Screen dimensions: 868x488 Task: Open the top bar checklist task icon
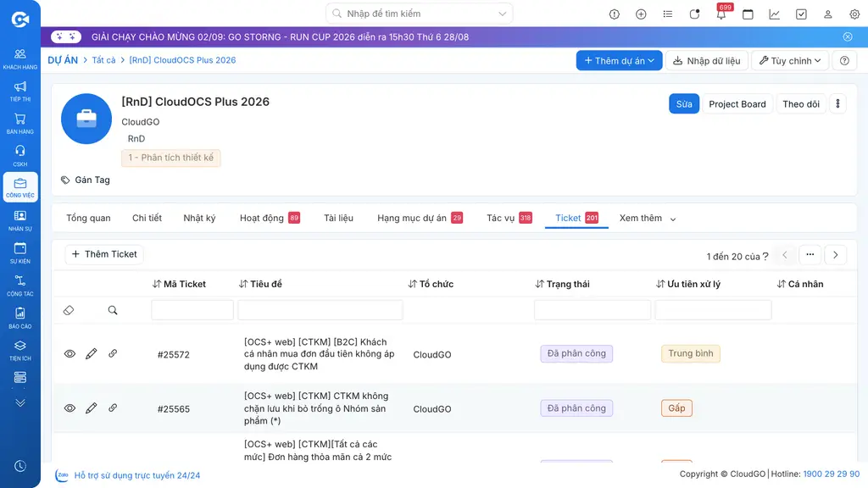tap(801, 14)
